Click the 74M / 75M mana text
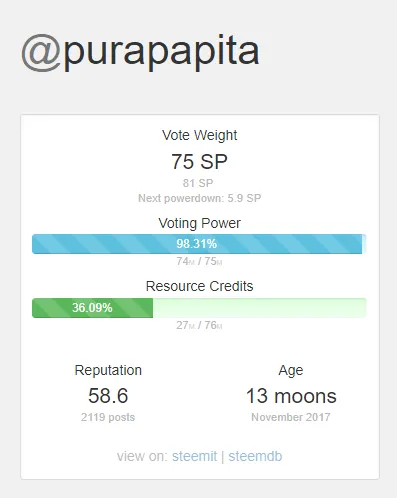The height and width of the screenshot is (498, 397). tap(199, 261)
